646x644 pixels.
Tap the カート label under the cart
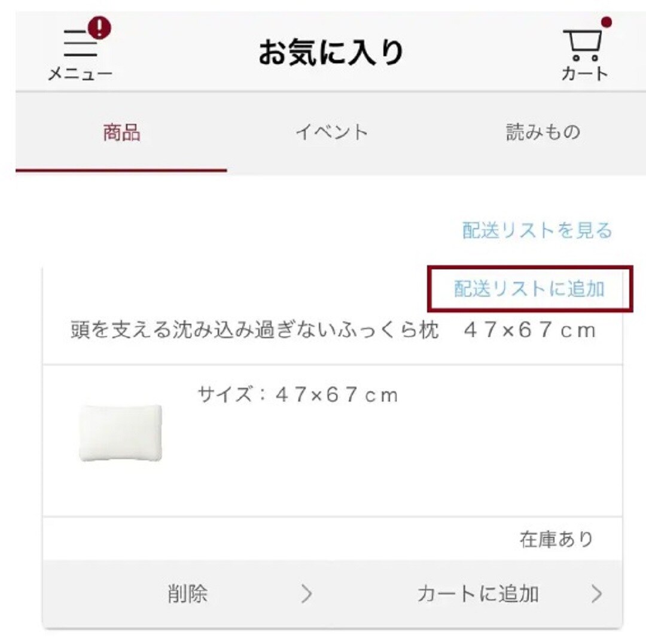[x=584, y=74]
